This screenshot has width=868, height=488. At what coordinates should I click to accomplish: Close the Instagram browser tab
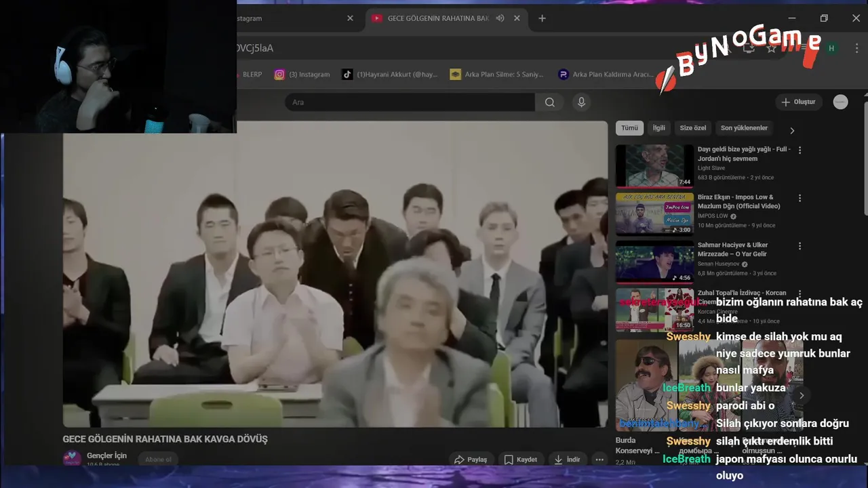(350, 18)
